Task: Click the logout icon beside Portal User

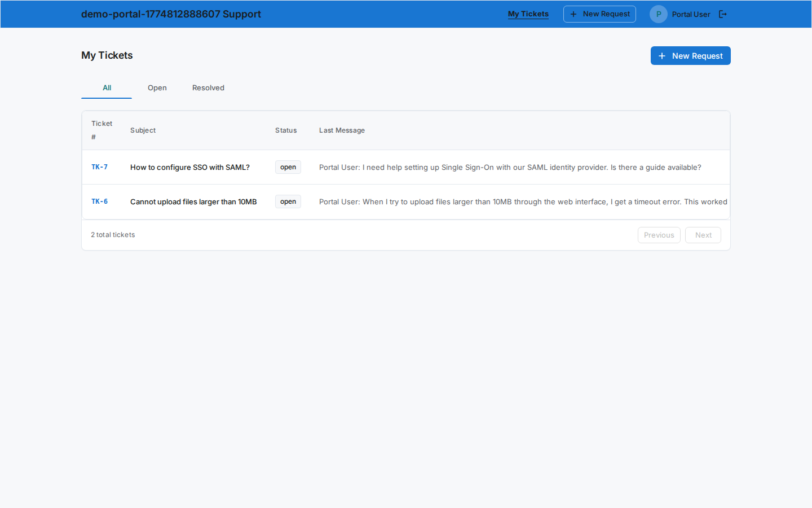Action: click(x=722, y=14)
